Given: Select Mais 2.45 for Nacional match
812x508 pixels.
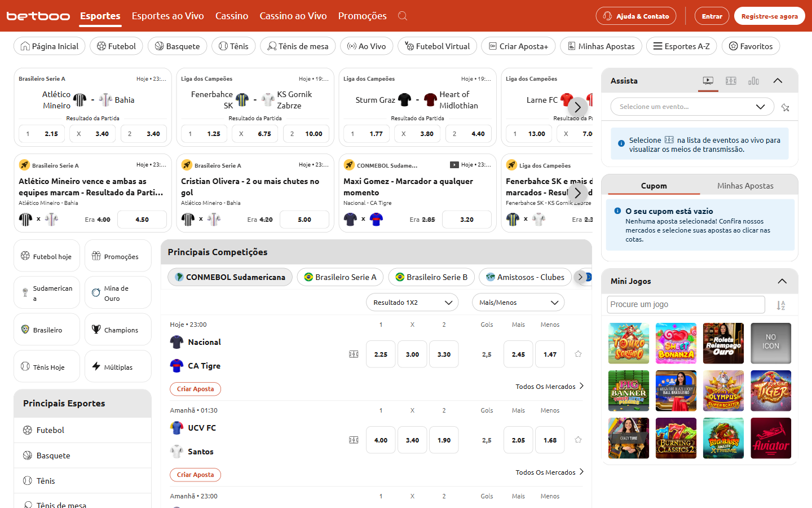Looking at the screenshot, I should click(x=518, y=354).
